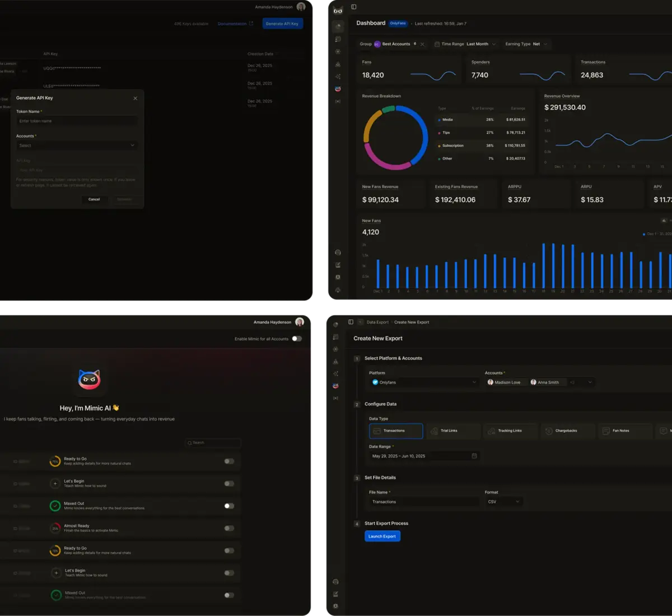
Task: Clear the Best Accounts group filter with X
Action: 422,44
